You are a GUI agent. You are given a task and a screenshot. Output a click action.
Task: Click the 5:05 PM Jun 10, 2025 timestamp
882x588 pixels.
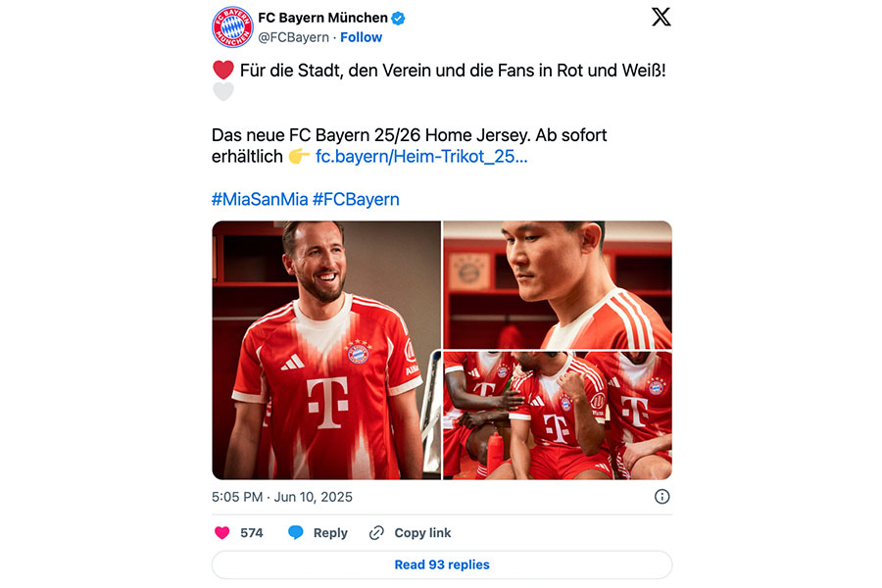click(x=282, y=497)
